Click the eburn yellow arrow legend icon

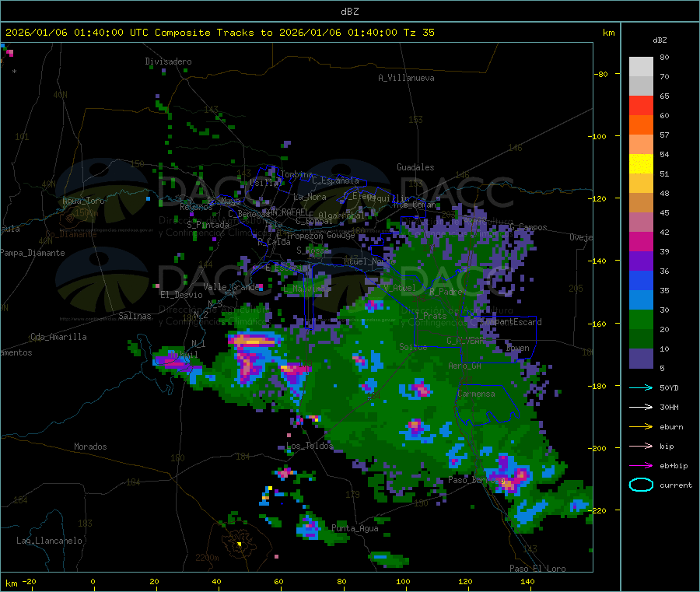(641, 427)
